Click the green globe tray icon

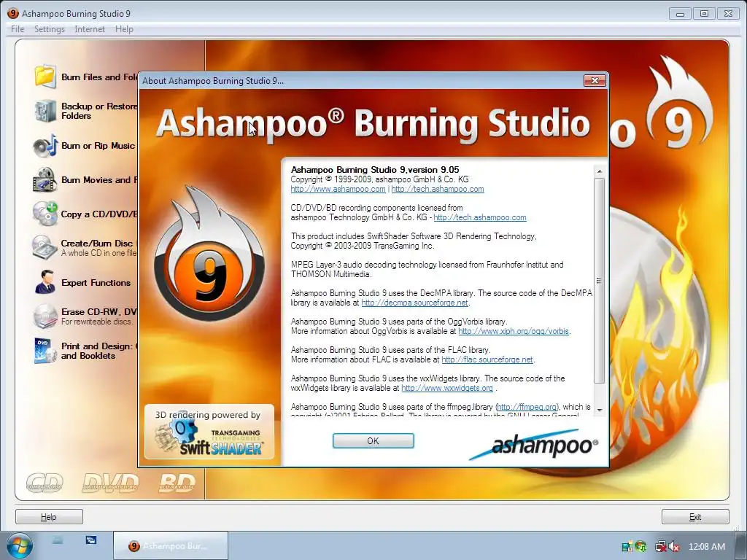641,547
